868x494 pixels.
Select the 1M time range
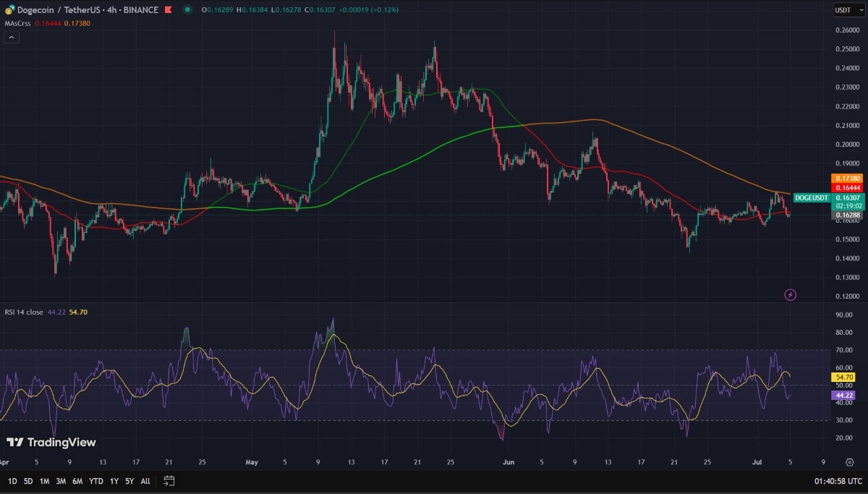coord(45,481)
